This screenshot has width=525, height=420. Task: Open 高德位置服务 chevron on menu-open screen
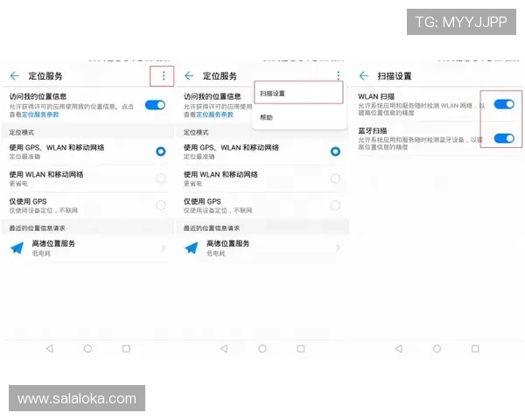[x=338, y=248]
